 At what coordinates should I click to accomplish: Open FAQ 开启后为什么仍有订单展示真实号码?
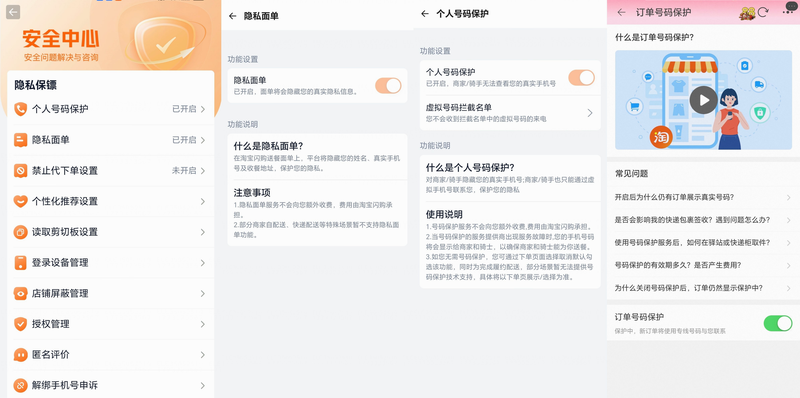click(703, 197)
